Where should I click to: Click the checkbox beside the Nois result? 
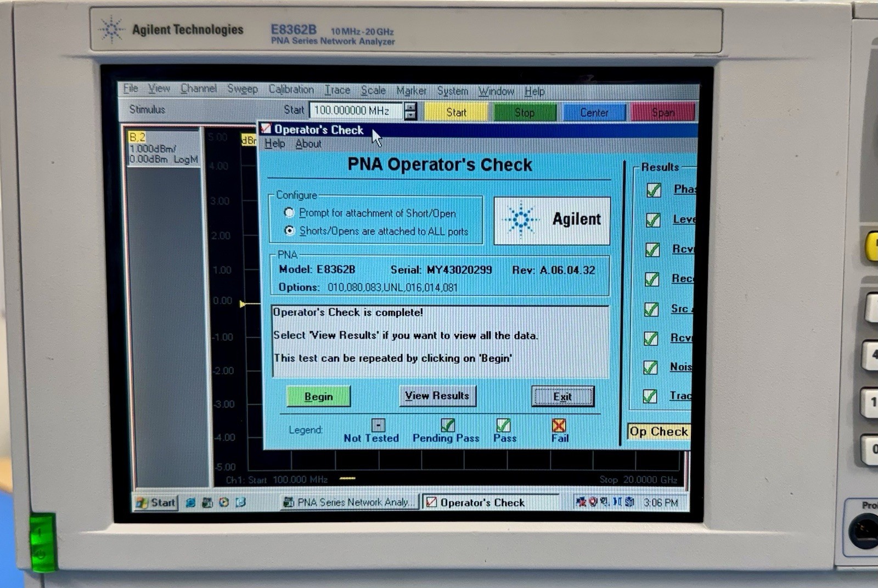650,367
